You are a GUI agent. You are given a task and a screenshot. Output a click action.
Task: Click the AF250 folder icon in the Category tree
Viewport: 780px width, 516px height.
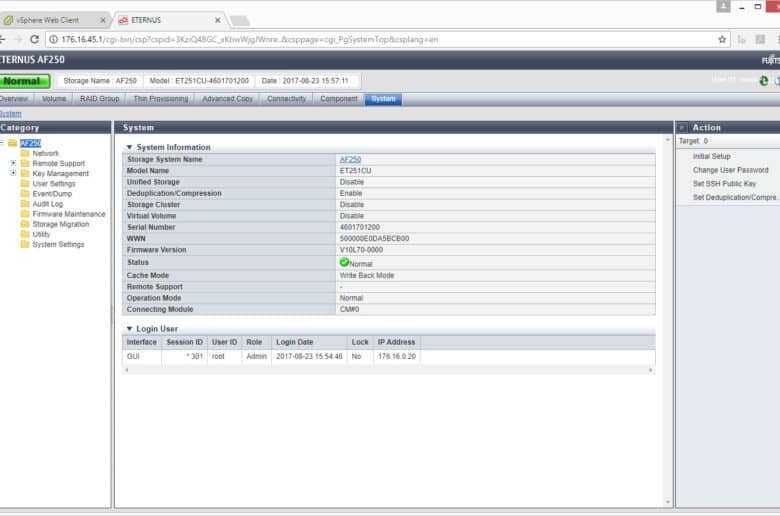[x=12, y=143]
